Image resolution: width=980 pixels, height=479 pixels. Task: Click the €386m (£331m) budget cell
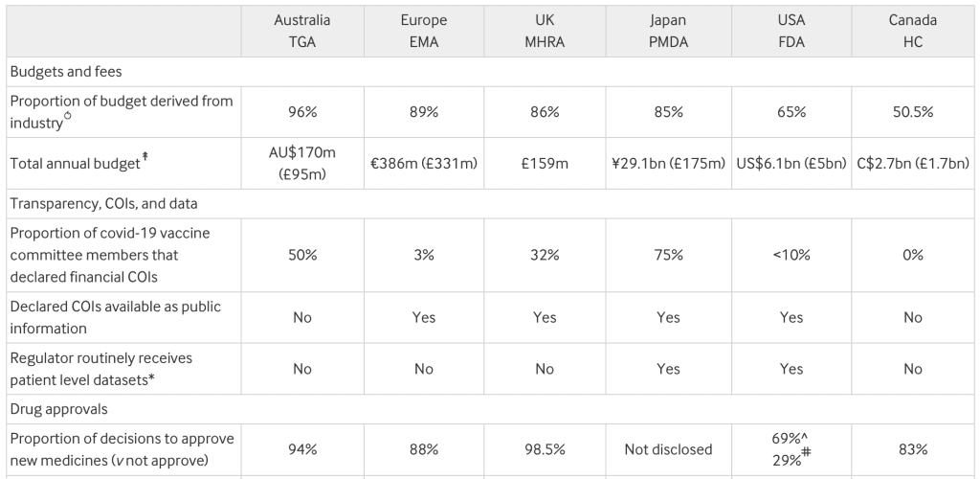tap(424, 164)
